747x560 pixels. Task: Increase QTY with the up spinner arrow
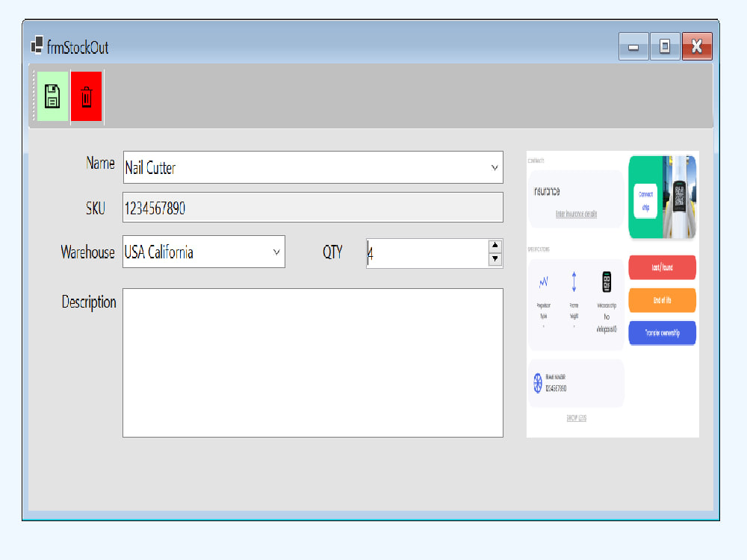[x=495, y=246]
